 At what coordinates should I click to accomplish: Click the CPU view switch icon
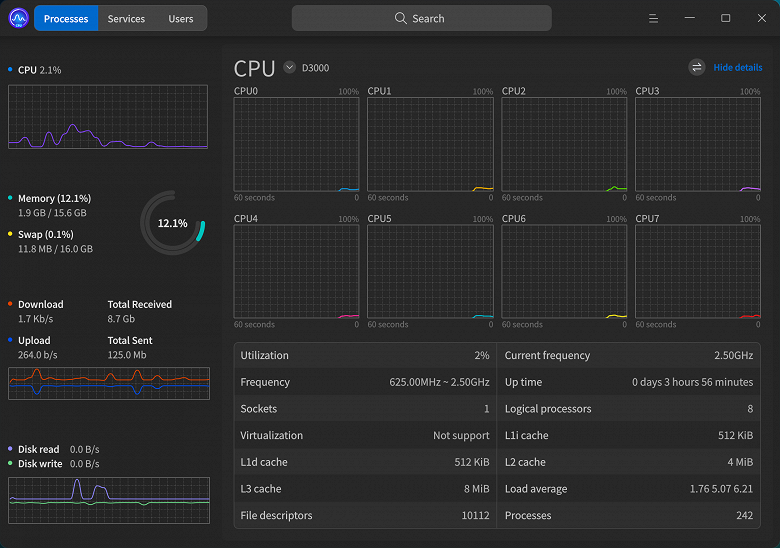point(697,68)
